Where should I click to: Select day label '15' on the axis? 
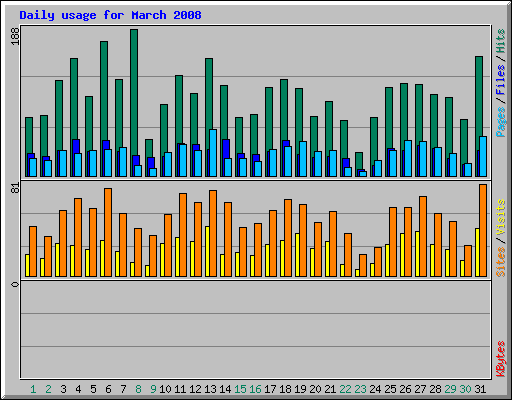tap(240, 389)
